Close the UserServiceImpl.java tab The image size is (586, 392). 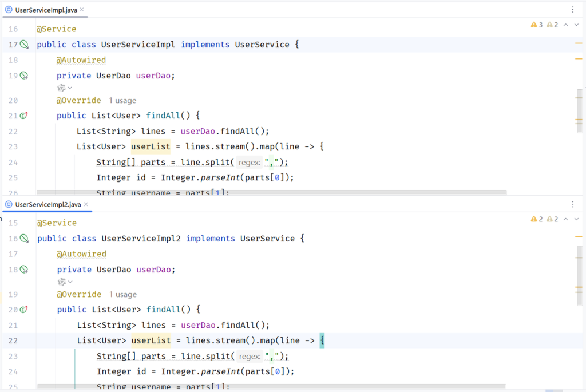coord(83,10)
